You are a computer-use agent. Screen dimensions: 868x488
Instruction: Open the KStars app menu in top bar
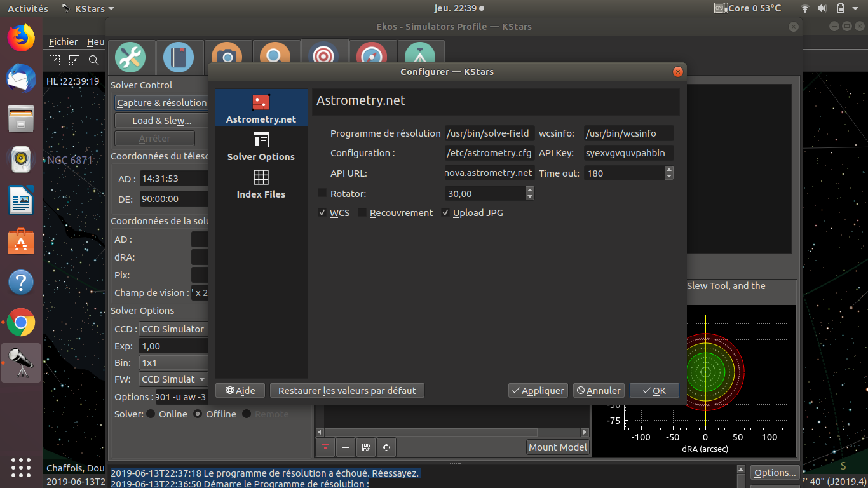(88, 9)
